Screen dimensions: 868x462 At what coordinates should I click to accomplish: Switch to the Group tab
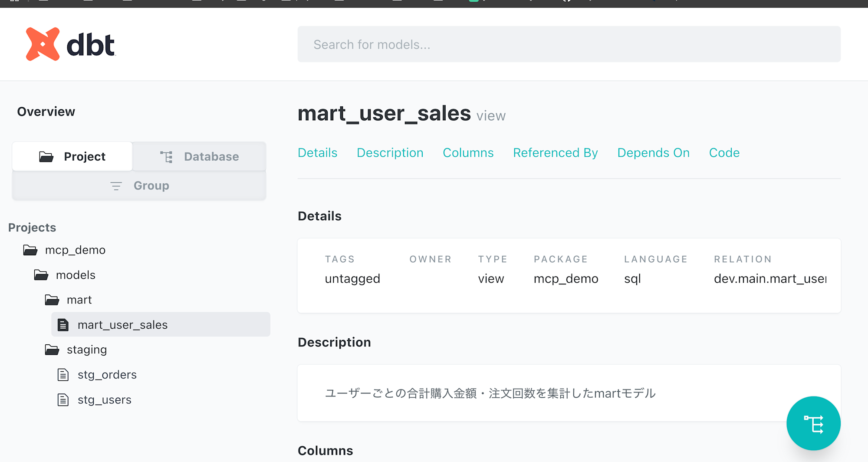[x=139, y=185]
